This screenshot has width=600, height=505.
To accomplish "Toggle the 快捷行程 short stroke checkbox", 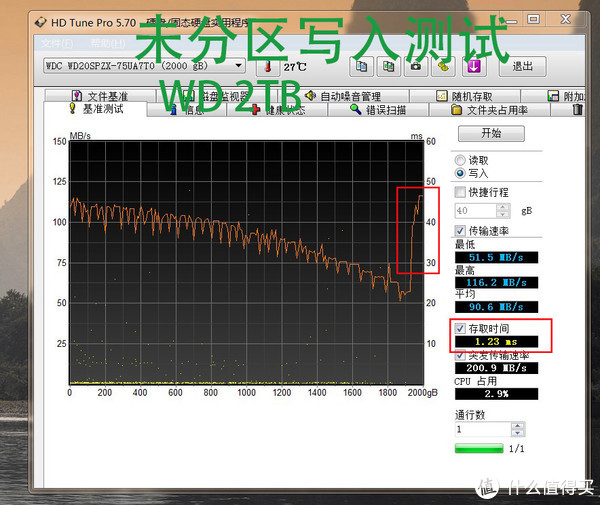I will point(460,192).
